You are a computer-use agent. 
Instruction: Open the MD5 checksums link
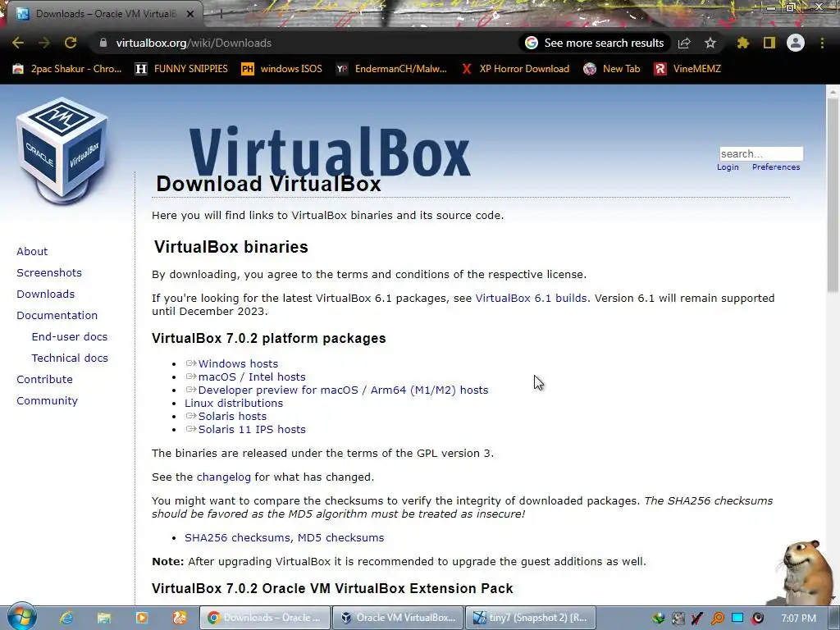[340, 537]
